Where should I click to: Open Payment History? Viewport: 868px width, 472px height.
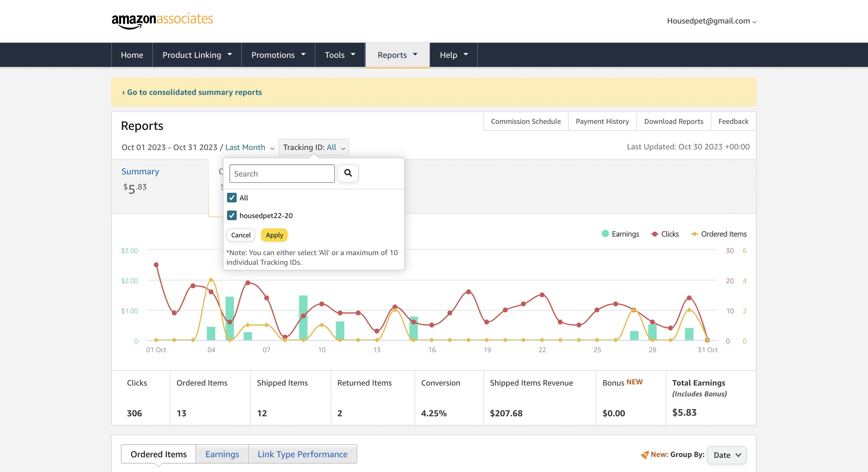(x=602, y=121)
